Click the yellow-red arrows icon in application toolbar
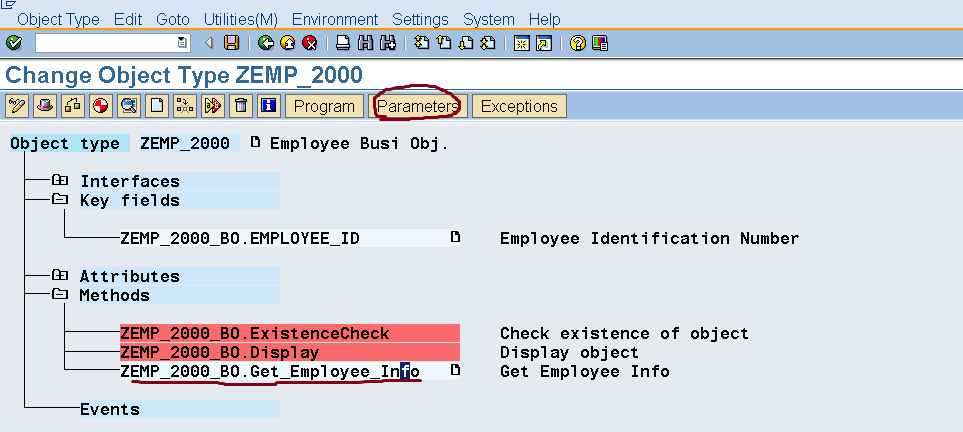The height and width of the screenshot is (432, 963). coord(212,106)
